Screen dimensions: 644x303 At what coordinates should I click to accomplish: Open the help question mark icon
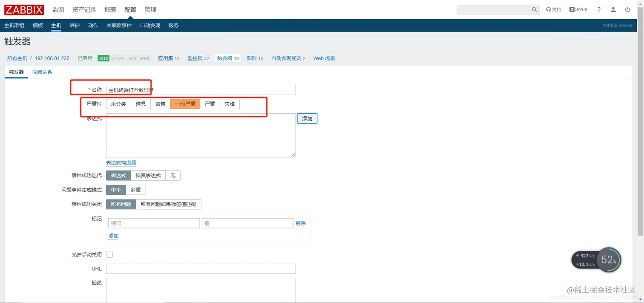599,9
